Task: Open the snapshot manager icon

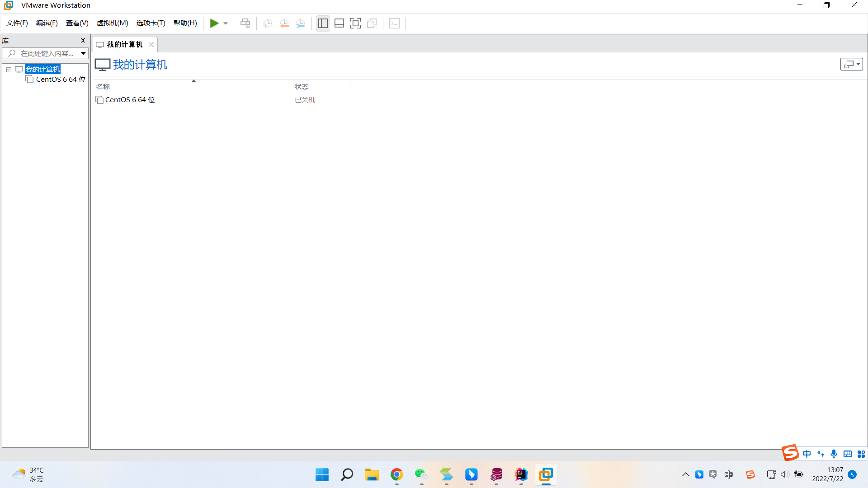Action: (x=301, y=23)
